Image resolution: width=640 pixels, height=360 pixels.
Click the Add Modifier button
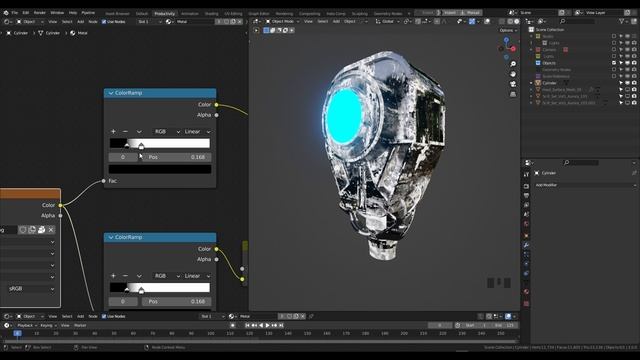point(585,185)
